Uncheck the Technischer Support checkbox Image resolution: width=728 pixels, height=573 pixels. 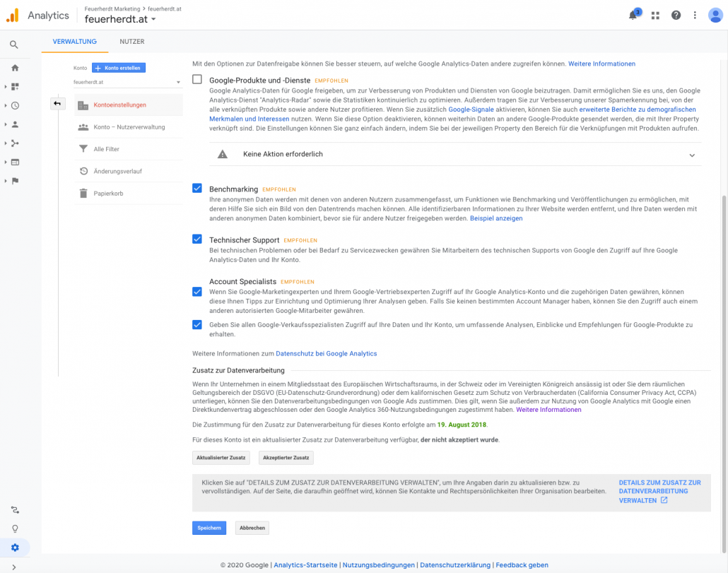pyautogui.click(x=197, y=239)
